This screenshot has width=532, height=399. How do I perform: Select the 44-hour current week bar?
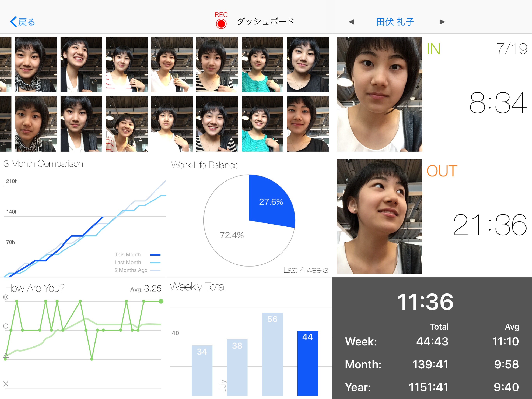pyautogui.click(x=308, y=363)
